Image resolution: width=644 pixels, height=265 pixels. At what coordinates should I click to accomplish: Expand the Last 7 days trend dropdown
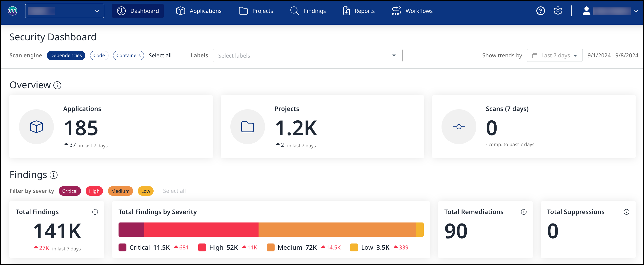click(555, 55)
